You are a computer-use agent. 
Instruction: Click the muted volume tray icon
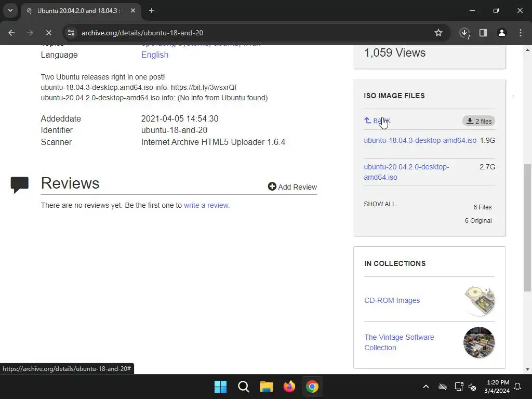click(x=472, y=387)
